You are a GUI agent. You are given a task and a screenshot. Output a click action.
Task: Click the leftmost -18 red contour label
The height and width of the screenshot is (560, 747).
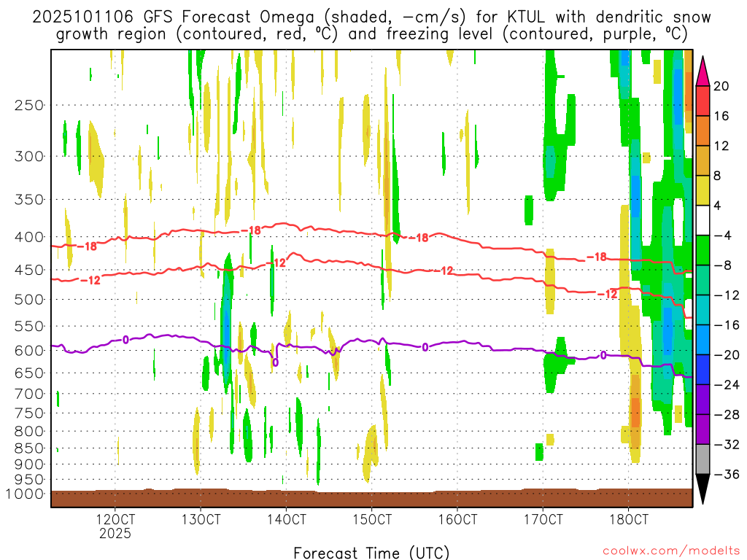[x=87, y=246]
